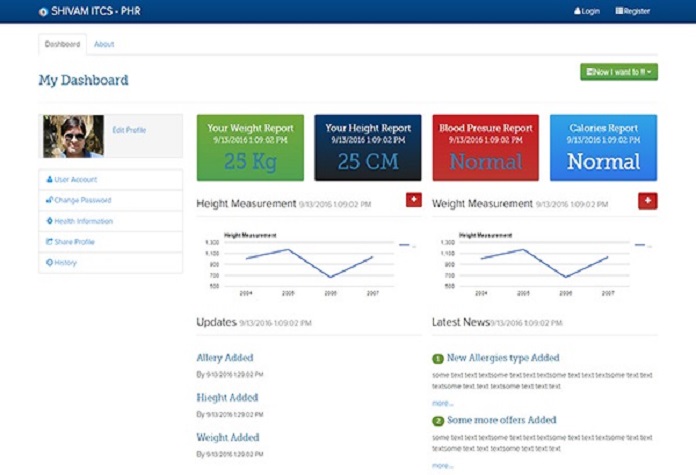
Task: Add a Height Measurement with red plus
Action: point(414,200)
